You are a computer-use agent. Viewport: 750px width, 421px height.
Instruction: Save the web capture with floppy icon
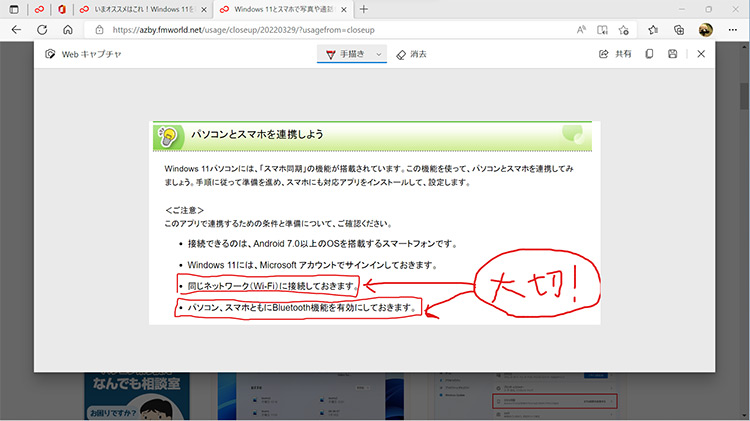click(673, 54)
